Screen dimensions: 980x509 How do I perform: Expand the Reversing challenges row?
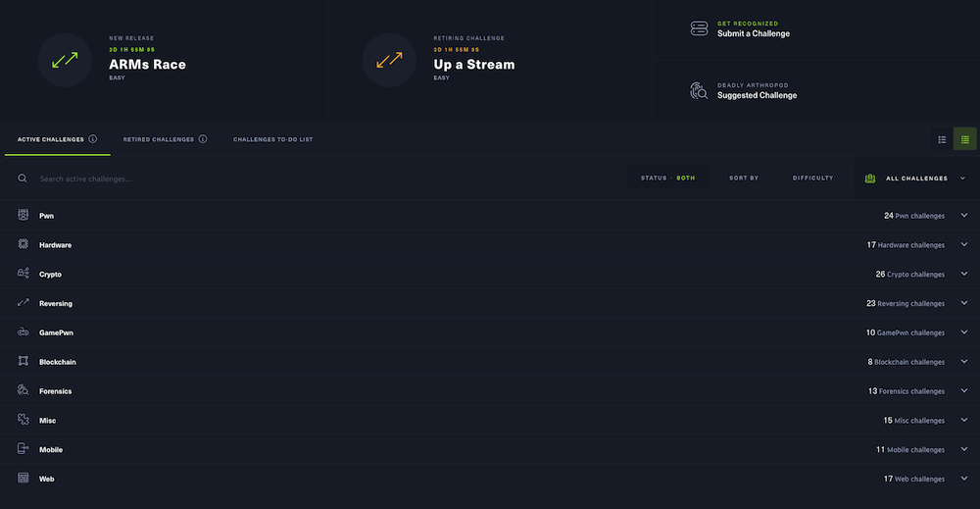(963, 304)
